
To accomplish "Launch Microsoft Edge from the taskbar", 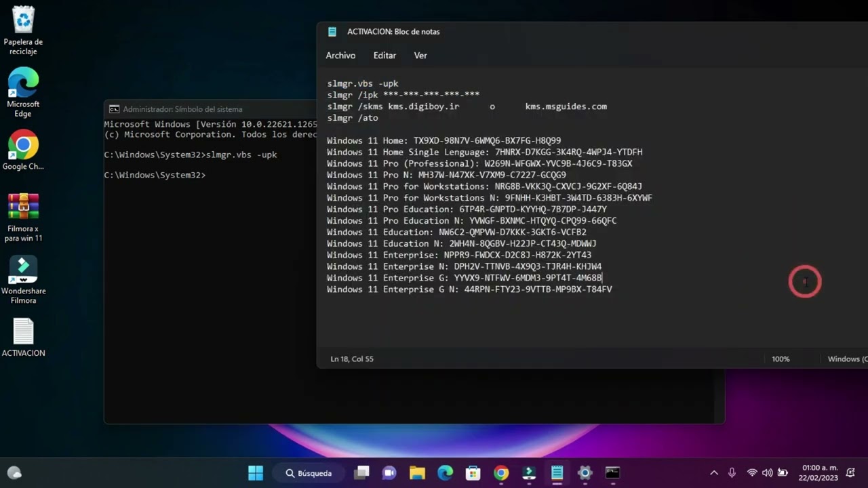I will pos(445,473).
